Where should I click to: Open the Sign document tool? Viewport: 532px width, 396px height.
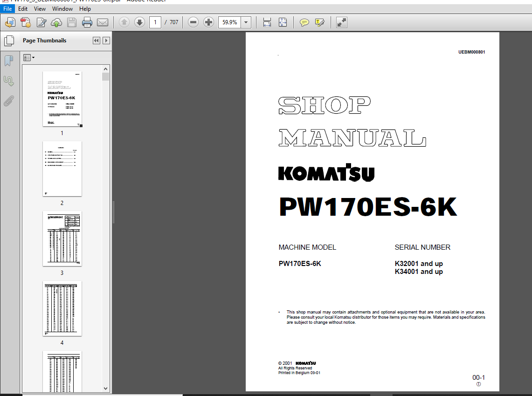click(x=41, y=22)
